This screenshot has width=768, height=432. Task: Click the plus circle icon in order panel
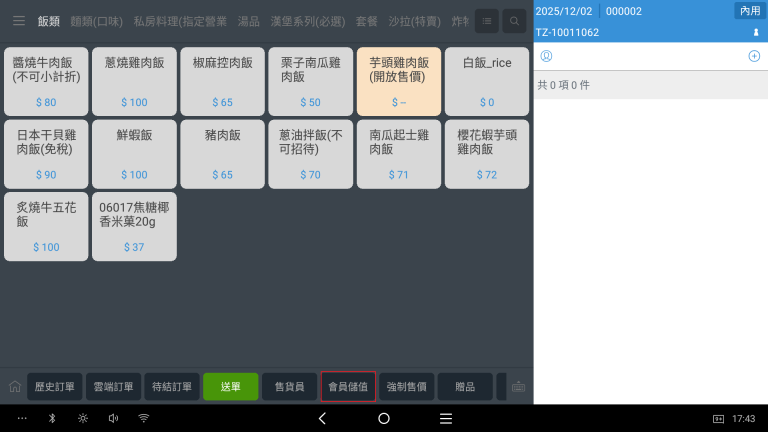pyautogui.click(x=754, y=56)
